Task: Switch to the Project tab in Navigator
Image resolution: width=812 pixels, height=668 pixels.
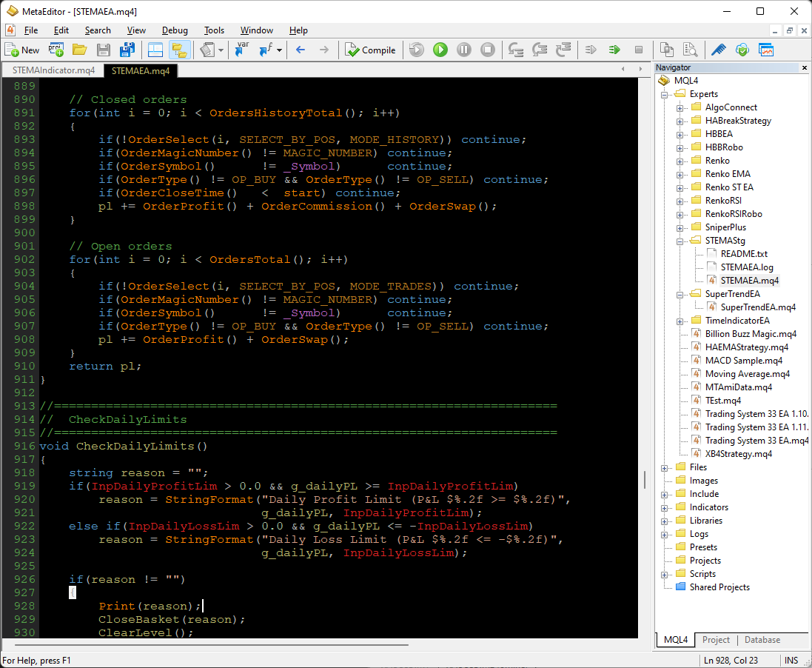Action: (716, 640)
